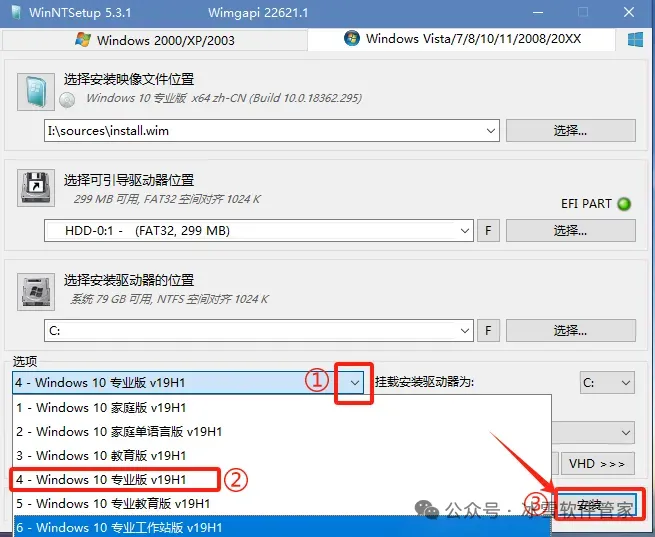Image resolution: width=655 pixels, height=537 pixels.
Task: Click the 选择... button for install.wim image
Action: point(571,131)
